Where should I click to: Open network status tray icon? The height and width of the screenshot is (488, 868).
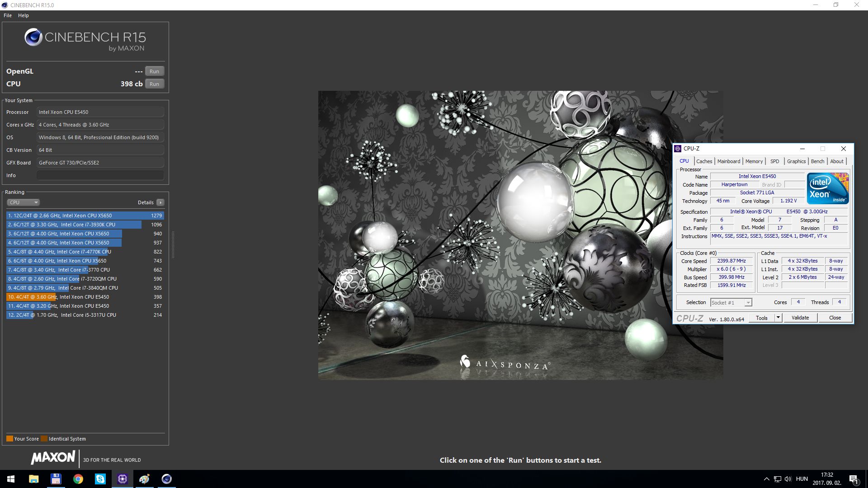[x=777, y=479]
